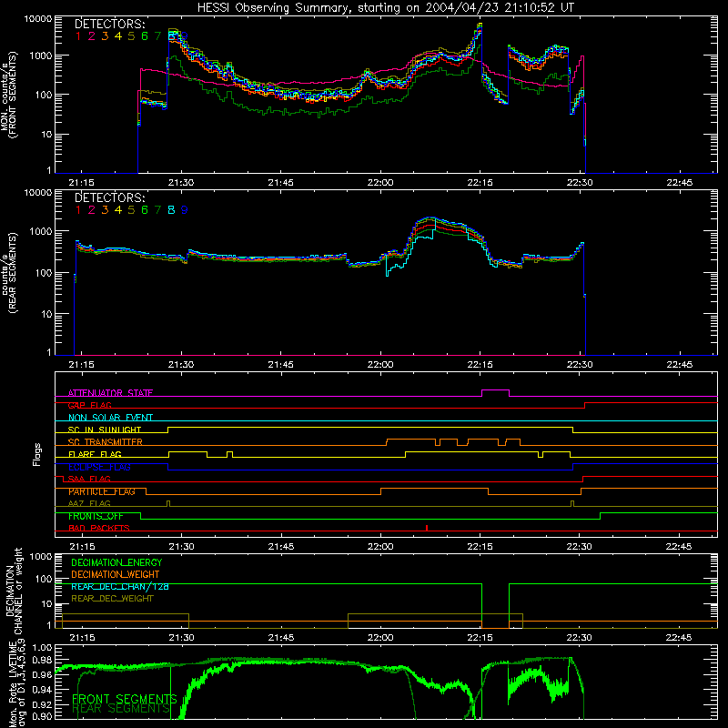Select olive detector 5 label in rear segments legend
This screenshot has width=728, height=728.
tap(131, 210)
